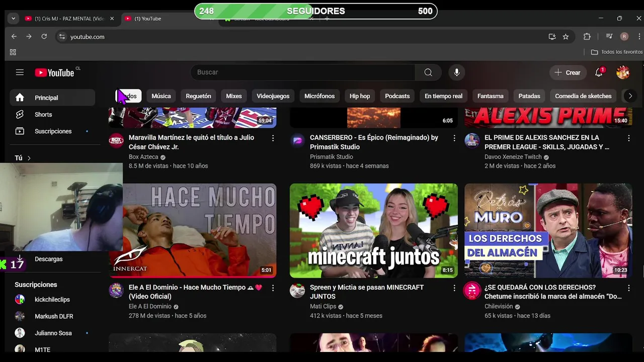Select Comedia de sketches chip
This screenshot has width=644, height=362.
[x=583, y=96]
